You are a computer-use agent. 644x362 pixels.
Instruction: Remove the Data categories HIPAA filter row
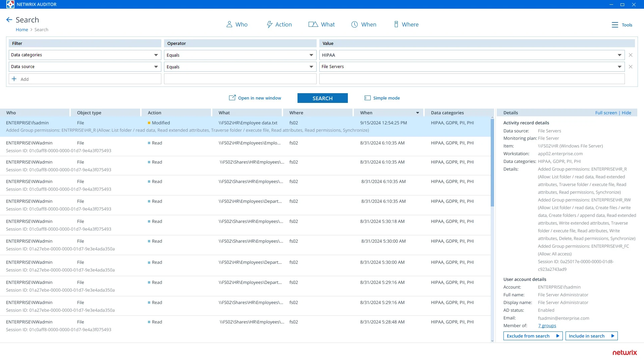coord(631,55)
